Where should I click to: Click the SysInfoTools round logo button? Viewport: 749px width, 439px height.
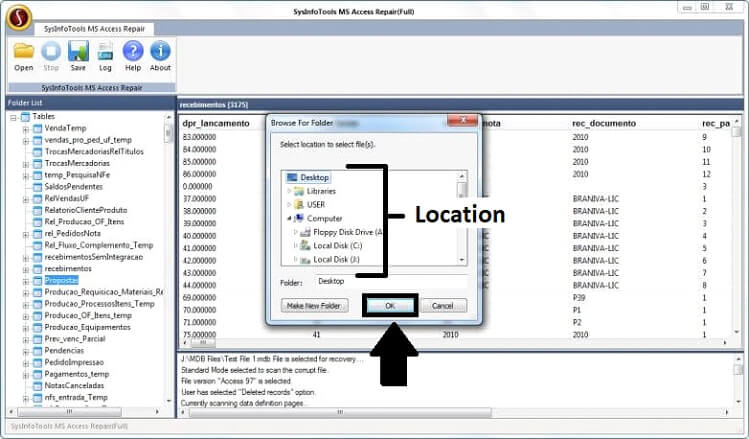click(x=19, y=18)
